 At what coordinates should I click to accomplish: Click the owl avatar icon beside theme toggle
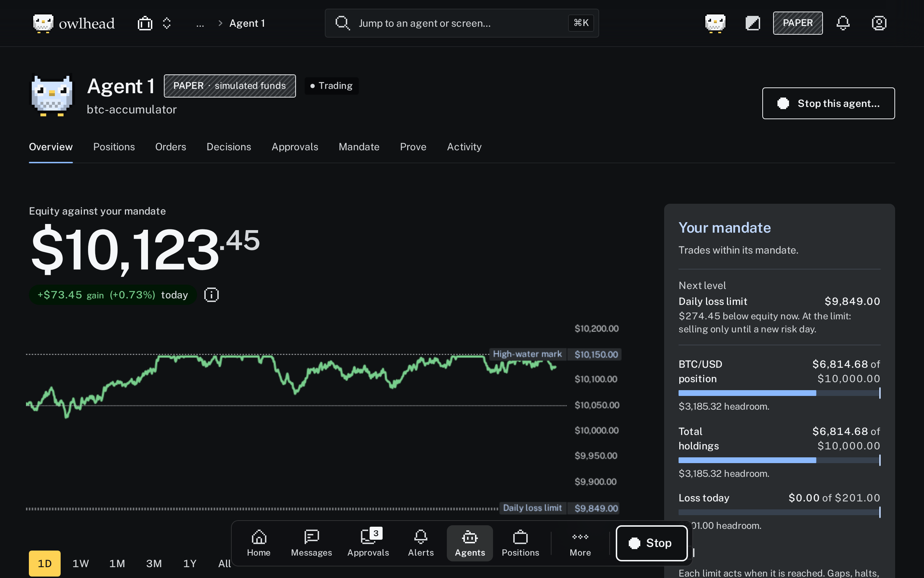point(715,23)
